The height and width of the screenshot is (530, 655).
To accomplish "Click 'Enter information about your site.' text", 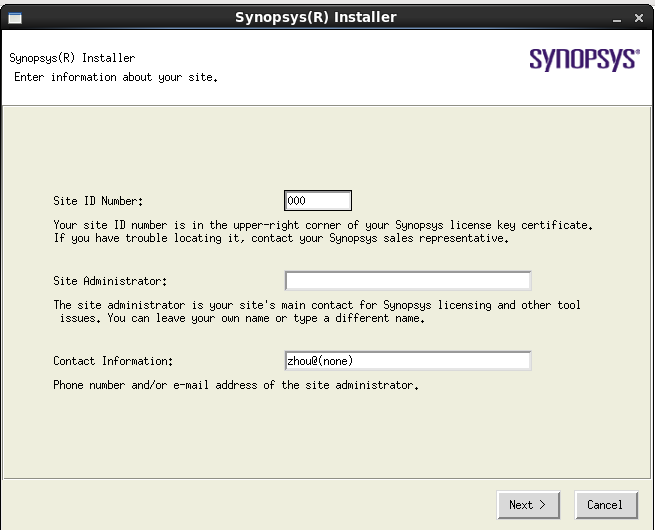I will [116, 77].
